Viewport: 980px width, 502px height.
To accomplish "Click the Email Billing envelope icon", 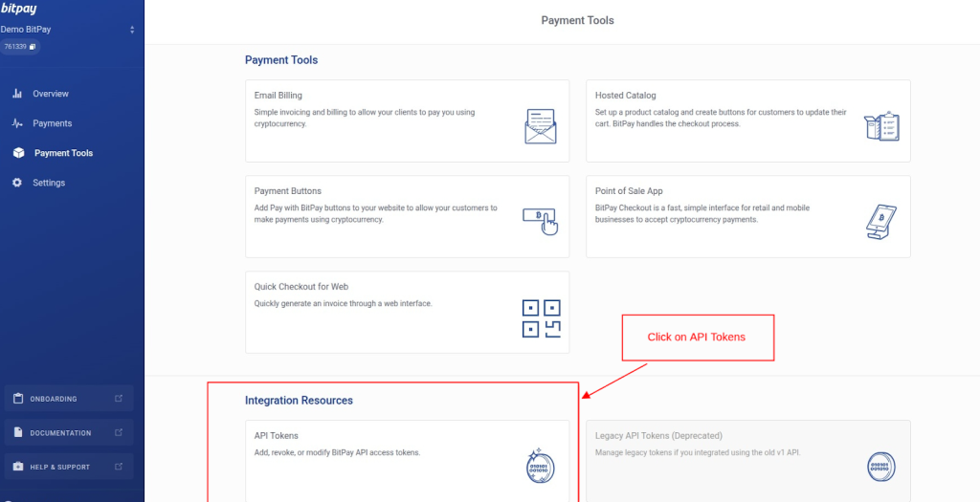I will (x=540, y=126).
